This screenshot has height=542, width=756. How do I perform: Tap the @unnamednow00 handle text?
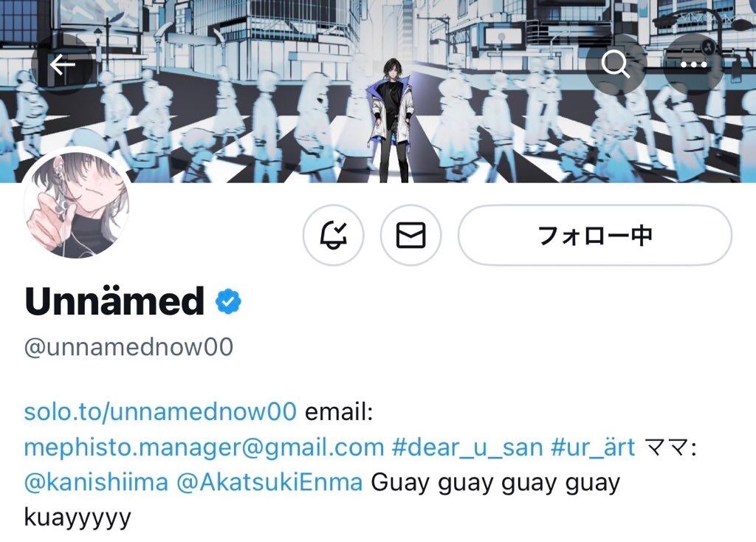click(128, 347)
